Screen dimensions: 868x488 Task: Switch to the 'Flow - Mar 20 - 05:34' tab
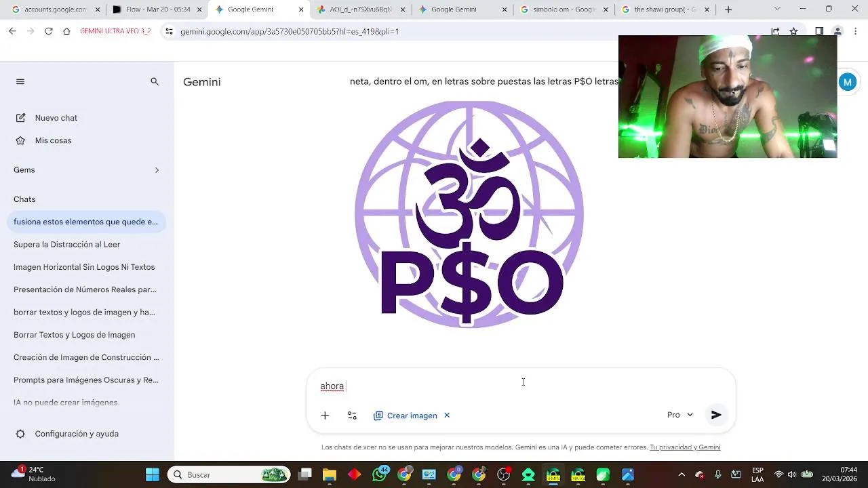coord(156,9)
